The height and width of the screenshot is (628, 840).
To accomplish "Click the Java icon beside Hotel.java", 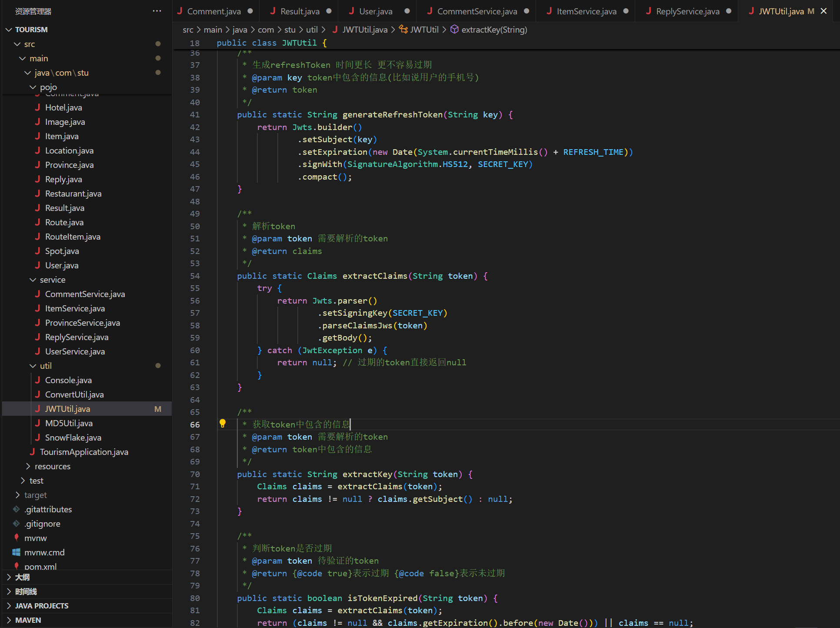I will pyautogui.click(x=37, y=107).
